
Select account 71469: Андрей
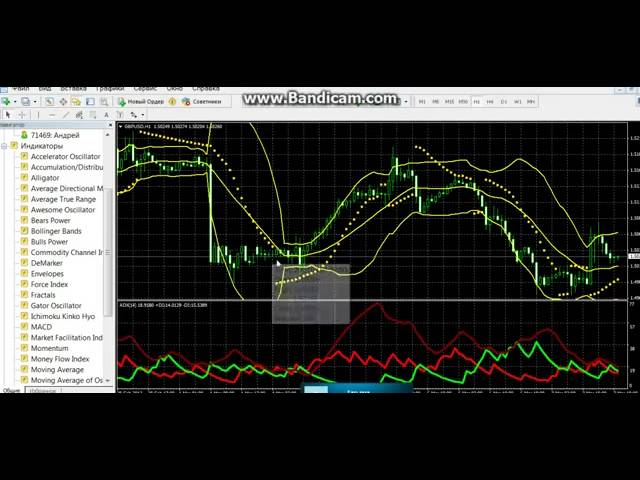click(55, 135)
